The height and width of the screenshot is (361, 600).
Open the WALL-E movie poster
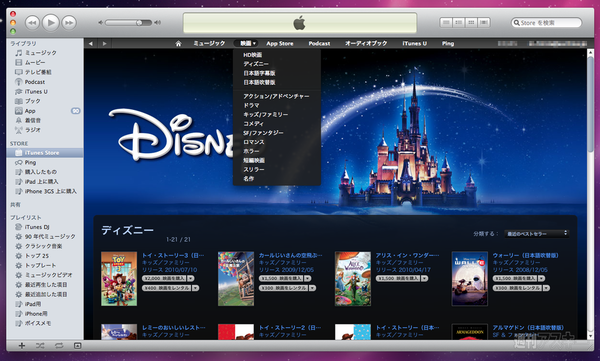pos(470,279)
